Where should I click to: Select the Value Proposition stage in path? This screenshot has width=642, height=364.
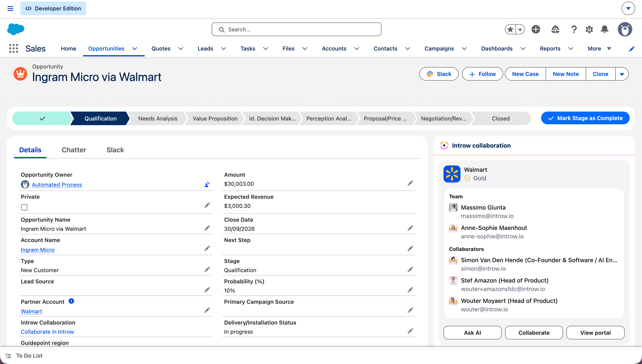tap(215, 119)
